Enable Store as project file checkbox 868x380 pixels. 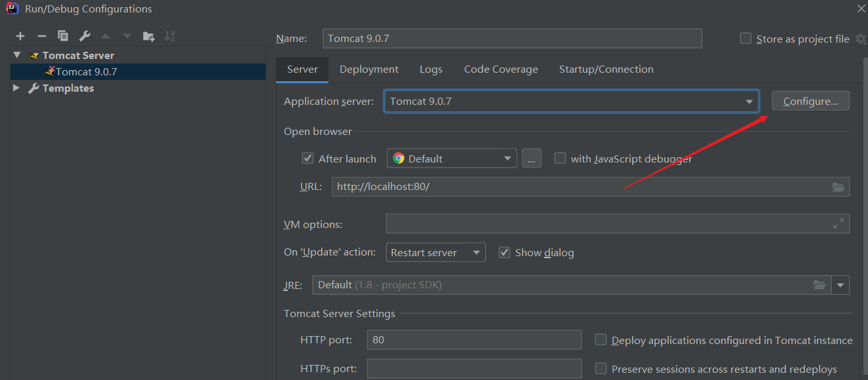(x=745, y=39)
